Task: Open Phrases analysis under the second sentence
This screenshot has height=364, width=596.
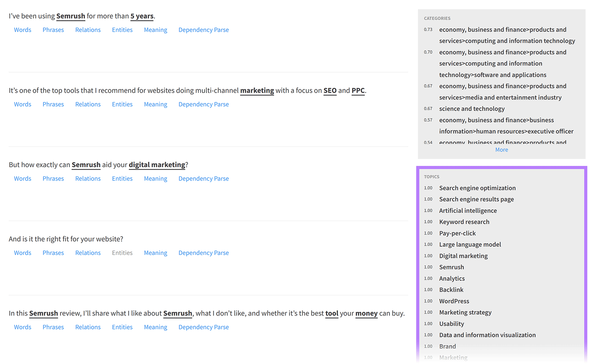Action: (53, 104)
